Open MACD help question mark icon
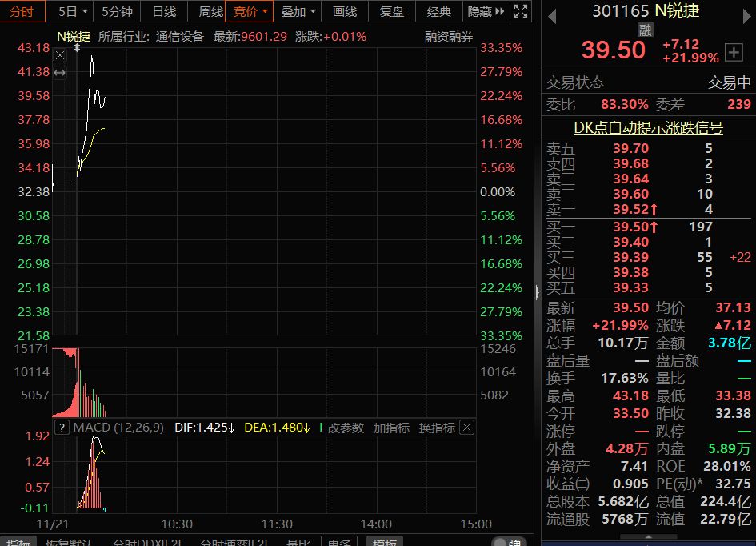This screenshot has width=756, height=546. (x=62, y=428)
